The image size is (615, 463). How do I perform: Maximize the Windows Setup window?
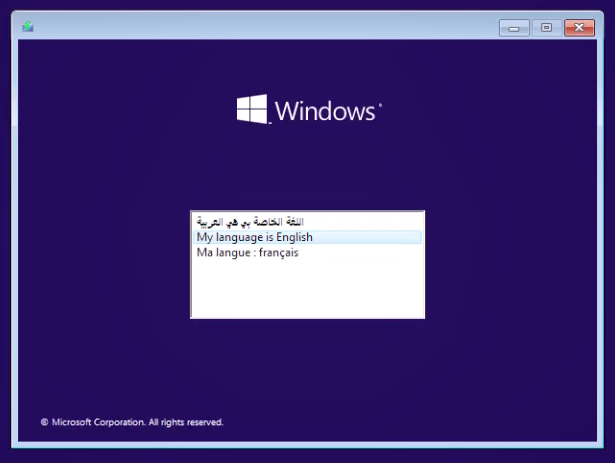point(546,28)
